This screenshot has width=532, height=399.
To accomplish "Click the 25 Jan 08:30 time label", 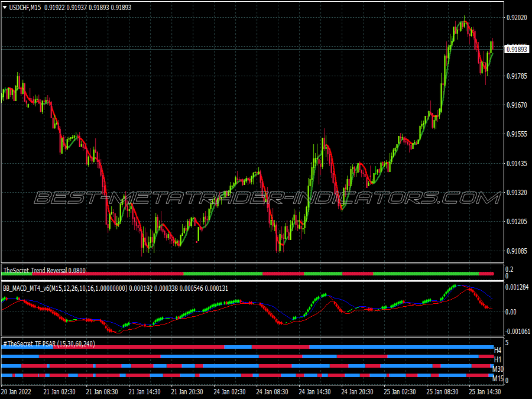I will pos(442,391).
